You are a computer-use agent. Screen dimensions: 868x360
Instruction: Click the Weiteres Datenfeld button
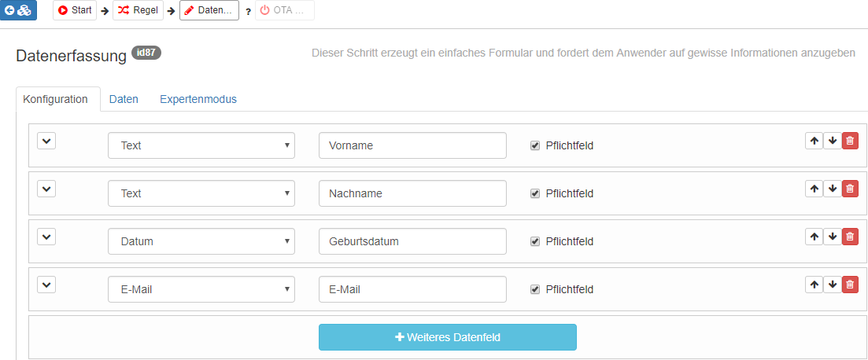(x=447, y=337)
